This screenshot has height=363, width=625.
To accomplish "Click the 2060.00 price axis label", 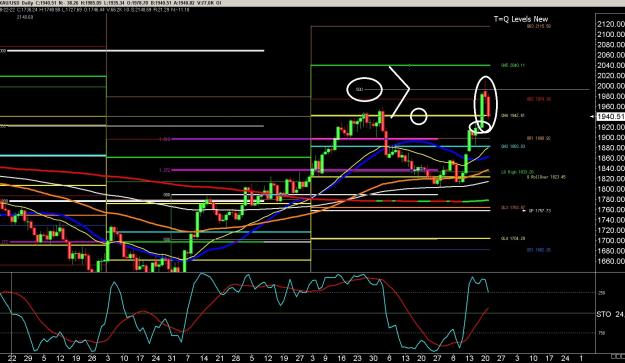I will [x=611, y=55].
